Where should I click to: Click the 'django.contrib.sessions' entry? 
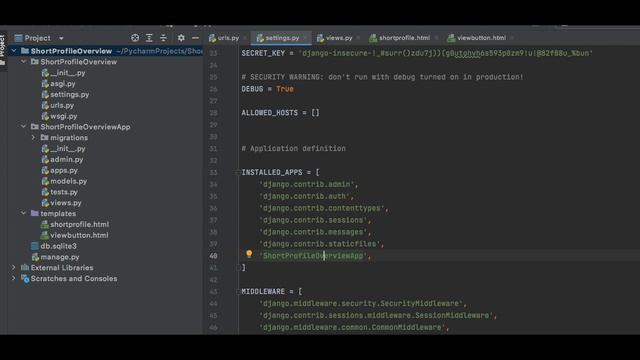(x=313, y=220)
